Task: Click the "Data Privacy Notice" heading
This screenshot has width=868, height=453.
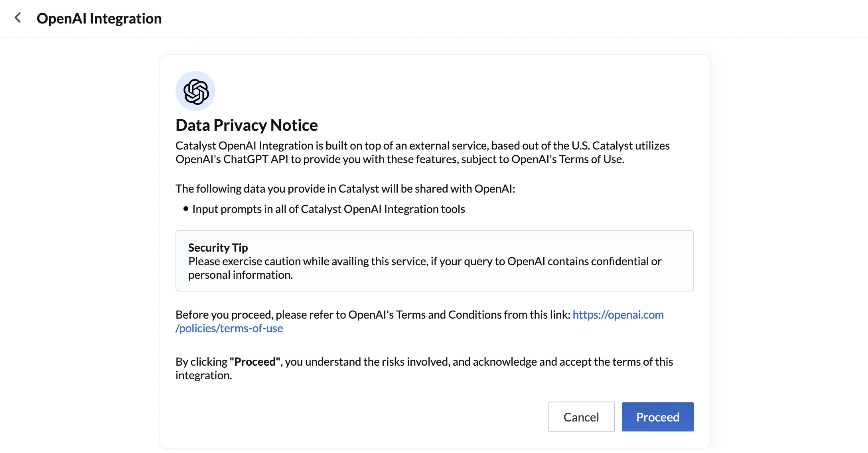Action: coord(247,125)
